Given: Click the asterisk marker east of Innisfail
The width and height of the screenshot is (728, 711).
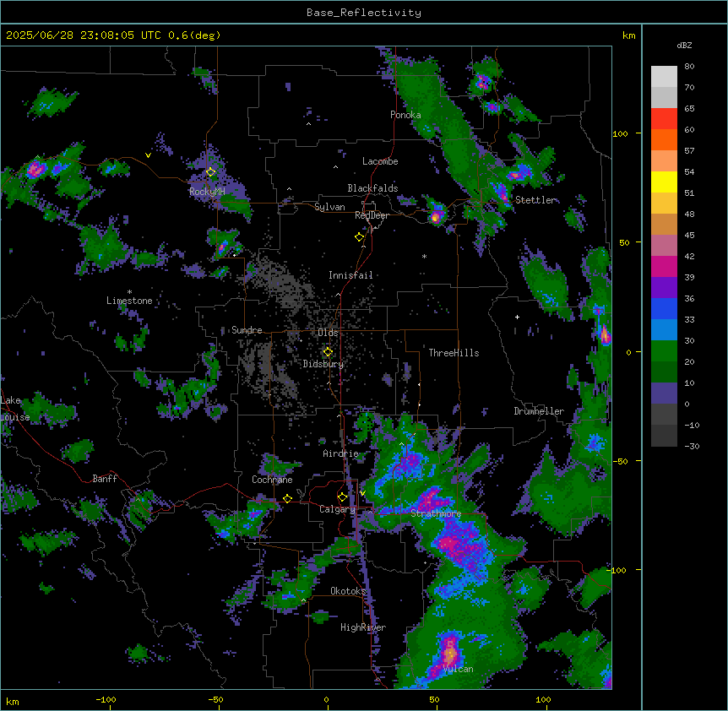Looking at the screenshot, I should click(x=424, y=256).
